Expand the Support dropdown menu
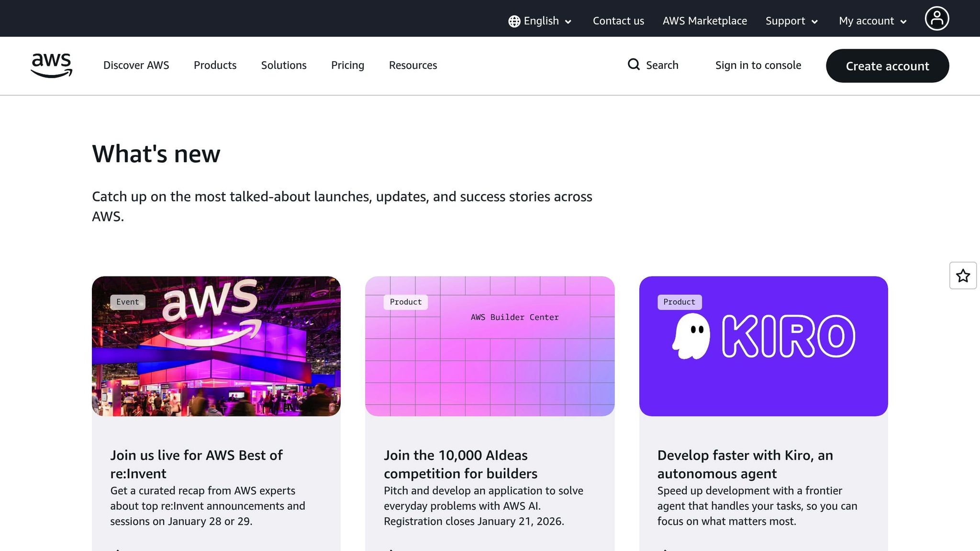980x551 pixels. click(x=791, y=21)
